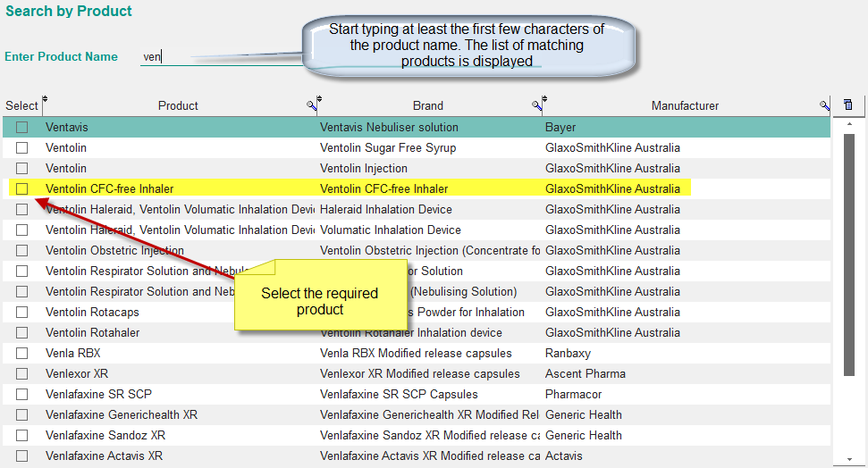Select the Ventolin CFC-free Inhaler checkbox
Screen dimensions: 868x468
(x=21, y=188)
